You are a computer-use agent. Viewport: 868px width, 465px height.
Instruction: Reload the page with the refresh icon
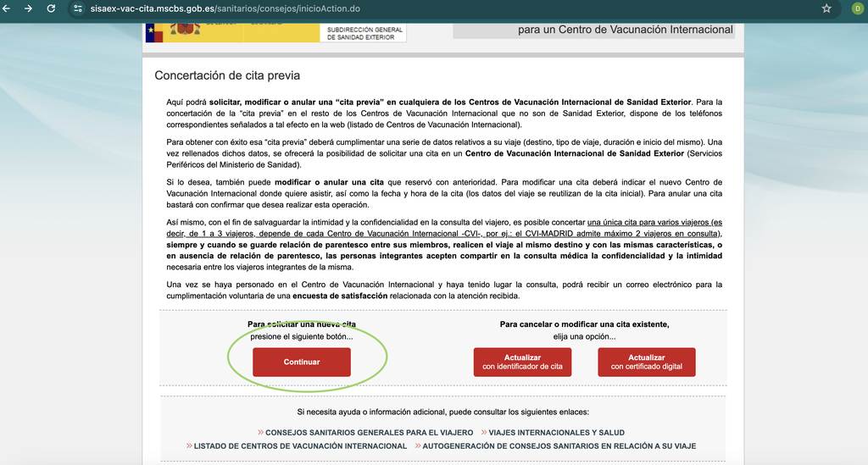click(x=51, y=8)
